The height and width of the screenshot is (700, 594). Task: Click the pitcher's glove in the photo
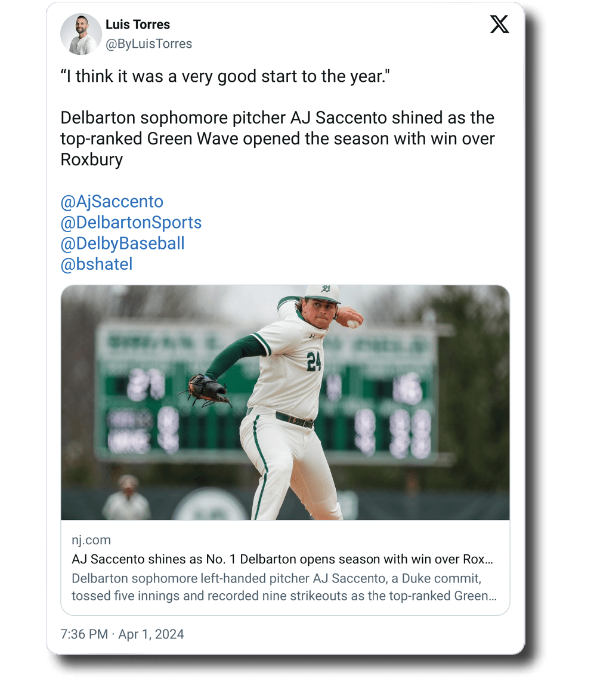click(x=206, y=390)
